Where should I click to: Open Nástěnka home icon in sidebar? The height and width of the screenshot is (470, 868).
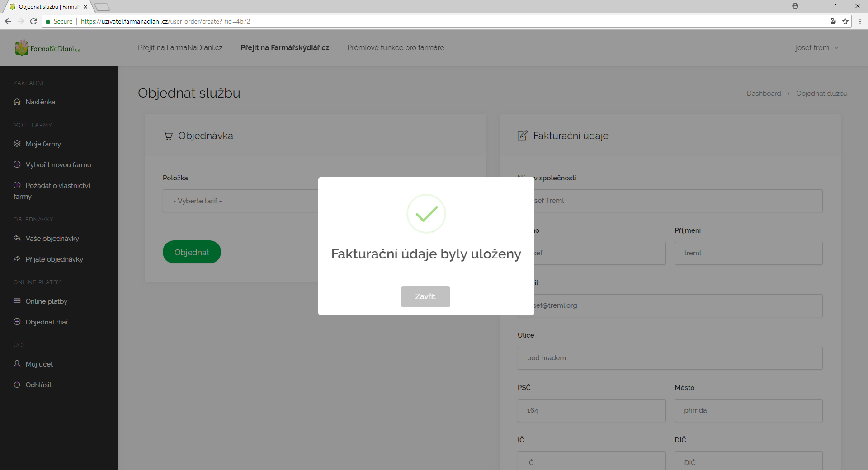click(x=17, y=102)
